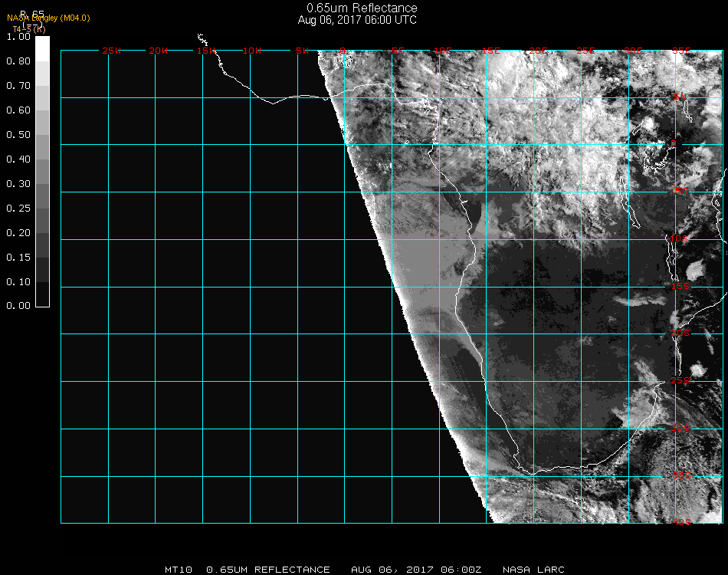Image resolution: width=728 pixels, height=575 pixels.
Task: Click the 40S latitude label
Action: 681,523
